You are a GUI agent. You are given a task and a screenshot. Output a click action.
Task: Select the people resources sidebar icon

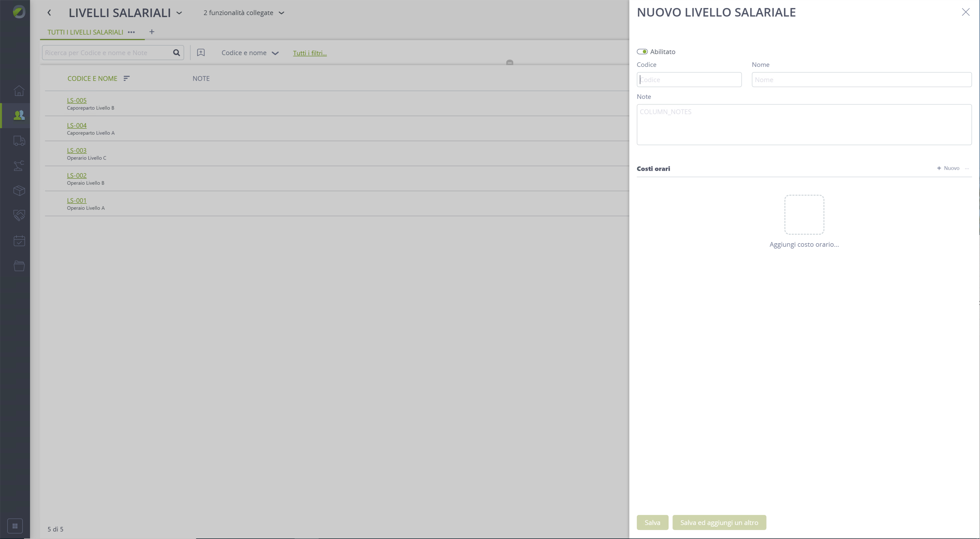coord(19,115)
